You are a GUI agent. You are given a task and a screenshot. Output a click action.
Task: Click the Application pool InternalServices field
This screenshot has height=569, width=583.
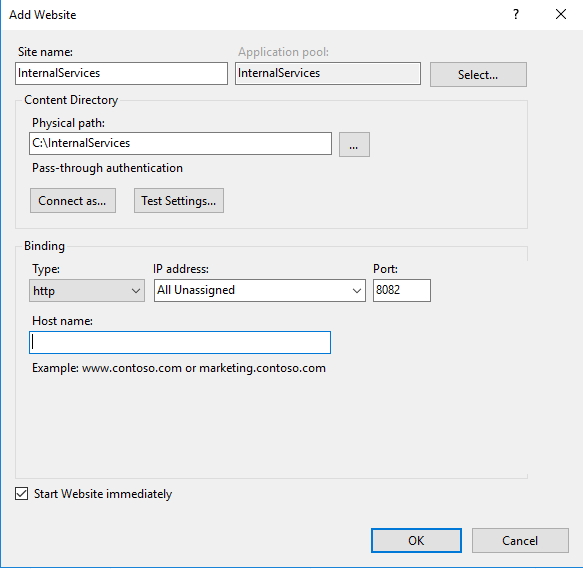(x=328, y=73)
